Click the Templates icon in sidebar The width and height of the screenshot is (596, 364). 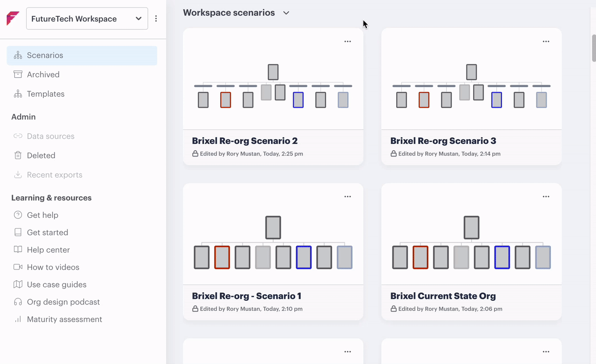(x=18, y=94)
